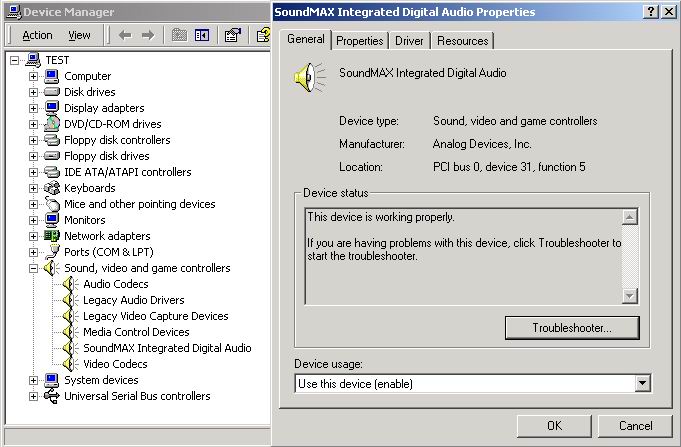The width and height of the screenshot is (681, 447).
Task: Select SoundMAX Integrated Digital Audio tree item
Action: click(167, 348)
